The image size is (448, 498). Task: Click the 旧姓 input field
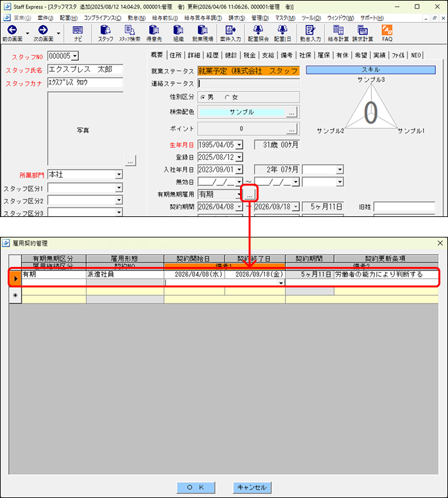point(404,207)
